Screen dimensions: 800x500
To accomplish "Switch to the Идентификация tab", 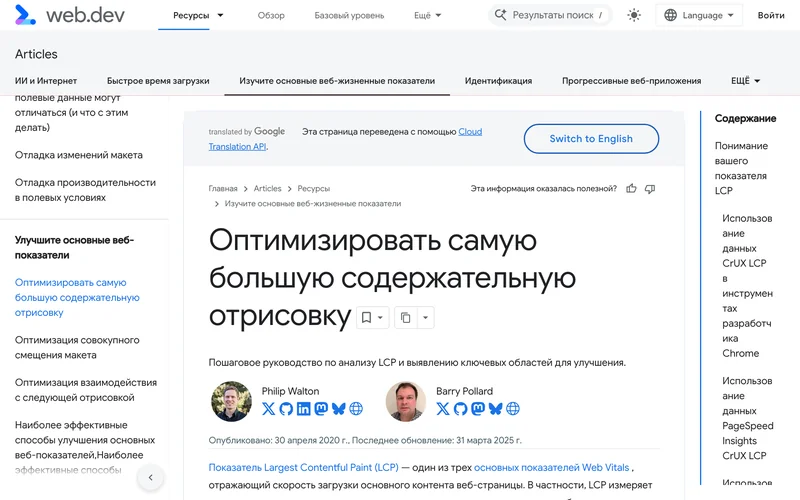I will coord(498,81).
